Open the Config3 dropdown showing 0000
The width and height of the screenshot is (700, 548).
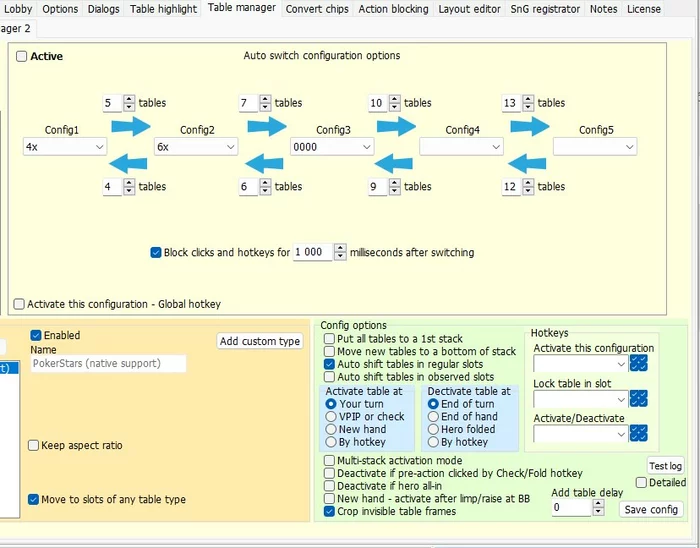coord(332,147)
